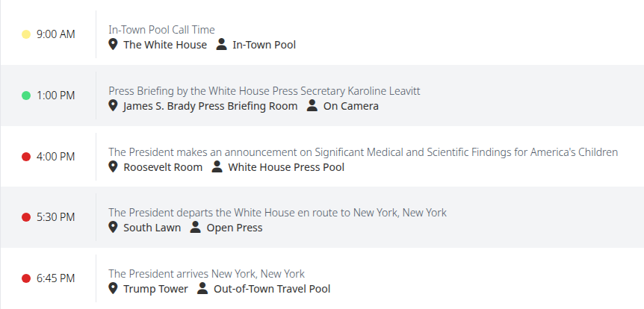The width and height of the screenshot is (644, 309).
Task: Click the red status dot at 4:00 PM
Action: click(x=26, y=157)
